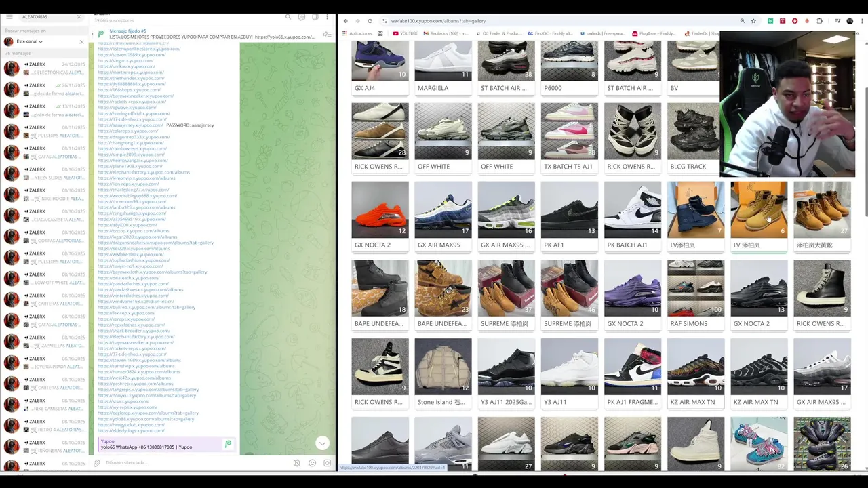
Task: Open the Yupoo link preview card
Action: tap(166, 444)
